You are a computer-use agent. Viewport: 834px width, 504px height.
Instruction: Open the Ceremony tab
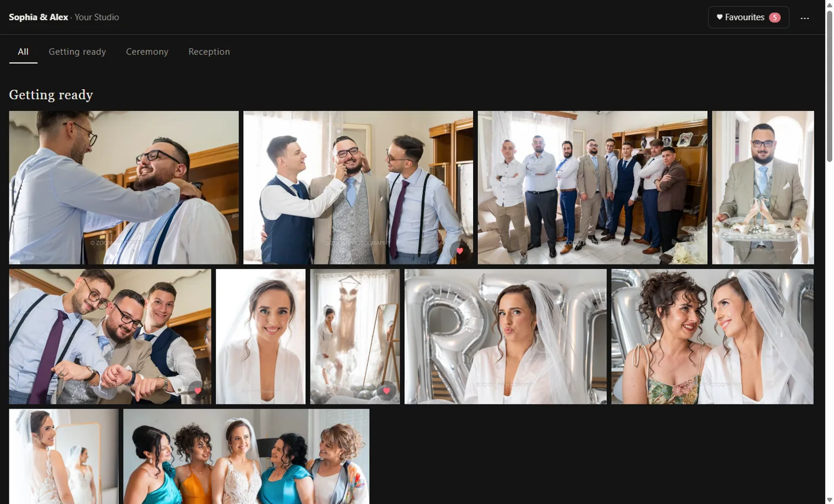(147, 51)
